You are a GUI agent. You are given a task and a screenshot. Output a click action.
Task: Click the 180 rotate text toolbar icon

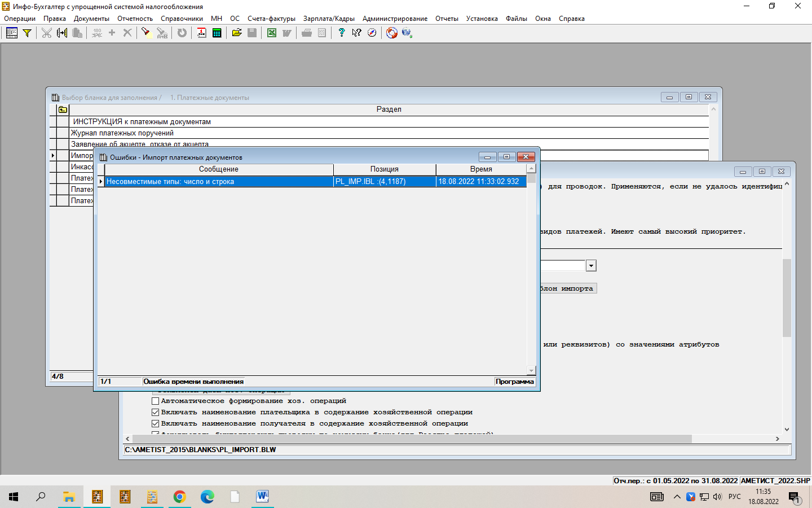click(97, 33)
